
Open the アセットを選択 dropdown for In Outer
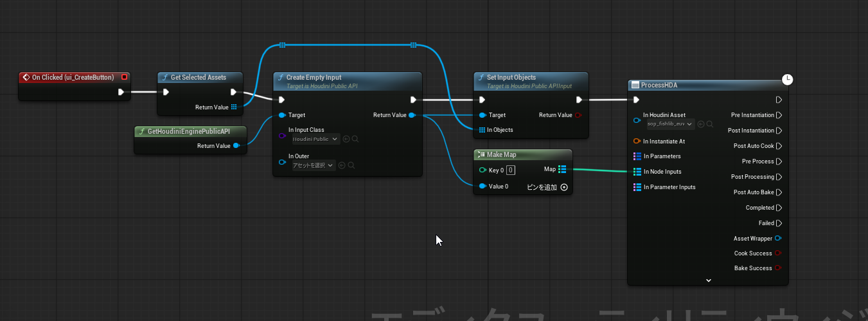[x=313, y=165]
